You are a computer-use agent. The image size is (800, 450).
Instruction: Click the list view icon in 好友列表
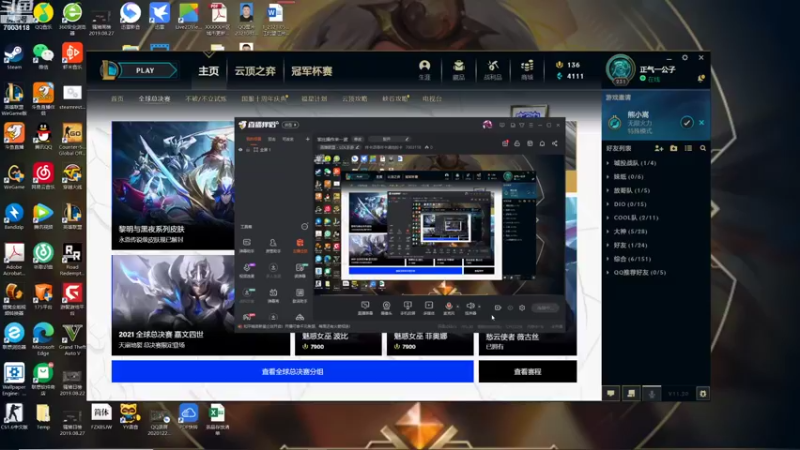688,148
